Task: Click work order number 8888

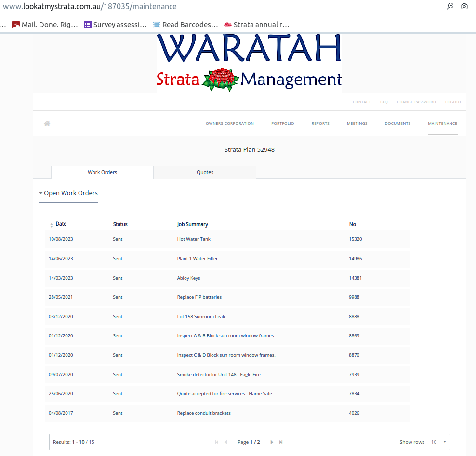Action: pos(354,317)
